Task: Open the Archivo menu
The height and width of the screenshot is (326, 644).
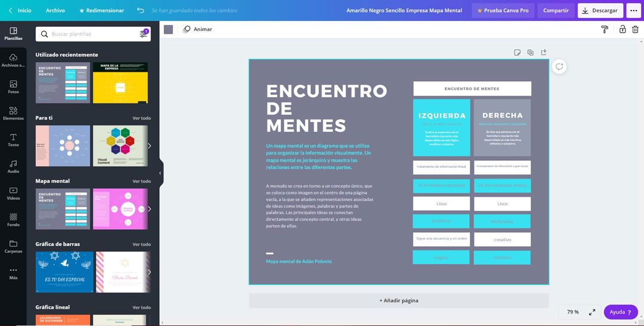Action: click(x=55, y=10)
